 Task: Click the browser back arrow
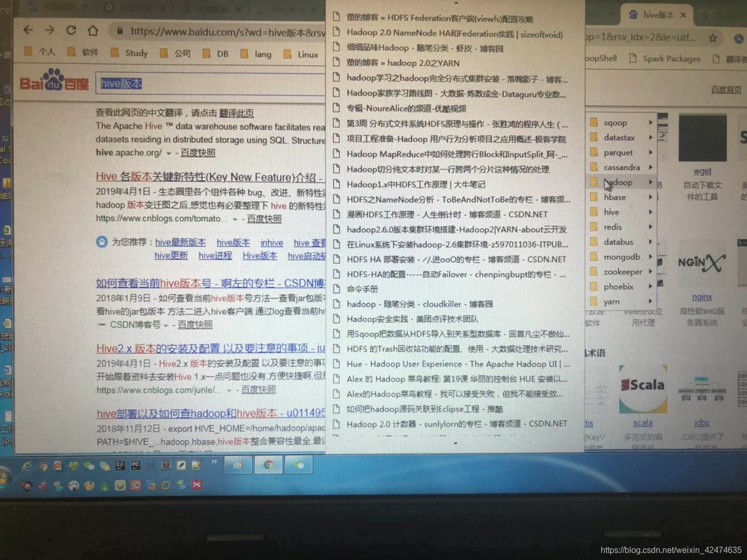click(28, 30)
